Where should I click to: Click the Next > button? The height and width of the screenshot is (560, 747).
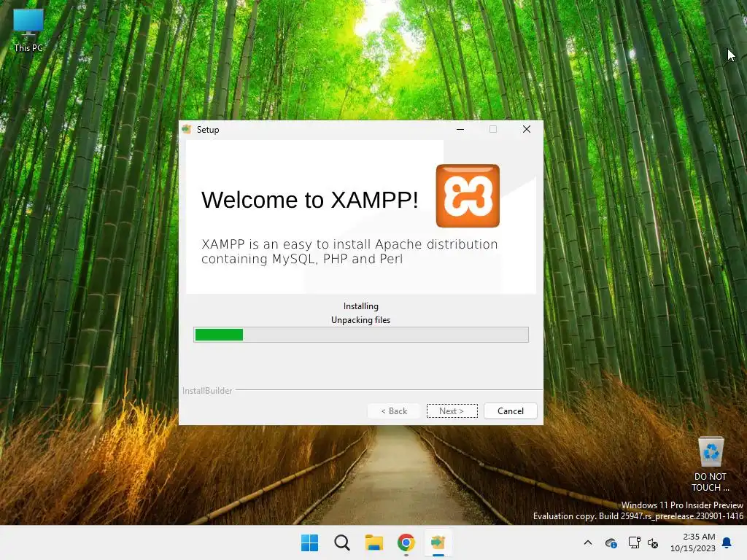[452, 411]
